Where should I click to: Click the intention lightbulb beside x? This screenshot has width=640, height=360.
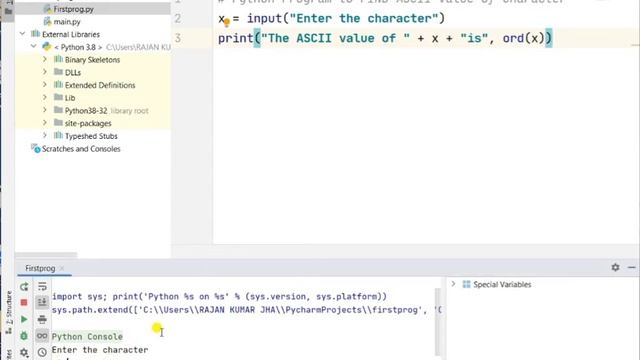[x=227, y=22]
